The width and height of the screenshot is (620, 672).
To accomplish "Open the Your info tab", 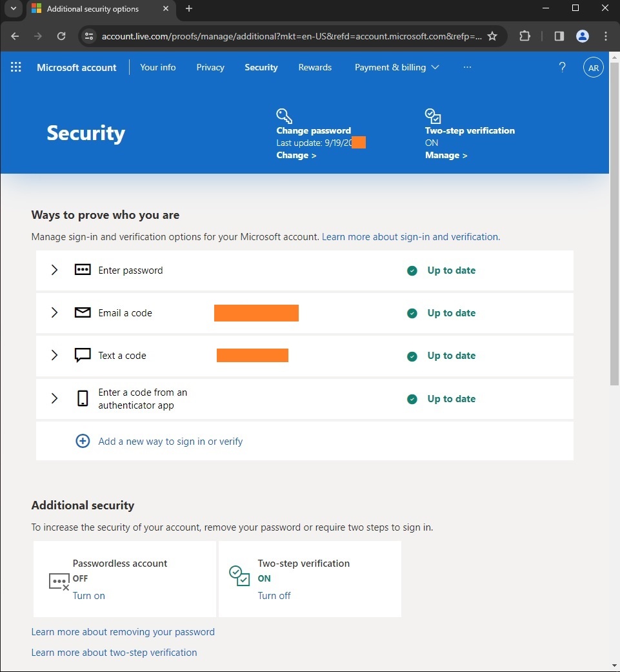I will coord(158,67).
